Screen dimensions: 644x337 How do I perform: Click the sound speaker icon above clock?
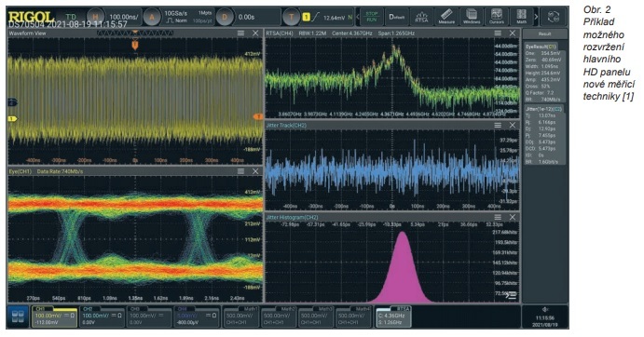[545, 310]
